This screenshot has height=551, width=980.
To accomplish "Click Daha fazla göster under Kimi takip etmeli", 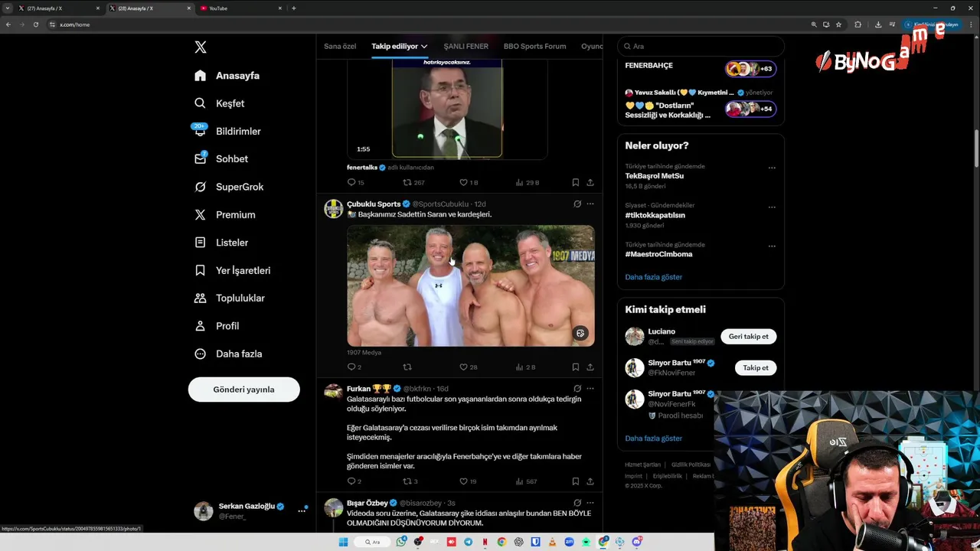I will coord(653,439).
